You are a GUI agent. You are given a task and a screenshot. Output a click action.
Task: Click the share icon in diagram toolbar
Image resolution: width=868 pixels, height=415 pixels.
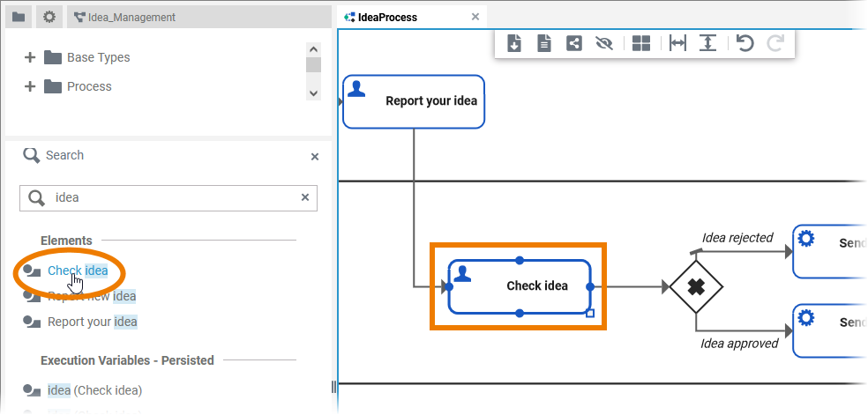[574, 43]
